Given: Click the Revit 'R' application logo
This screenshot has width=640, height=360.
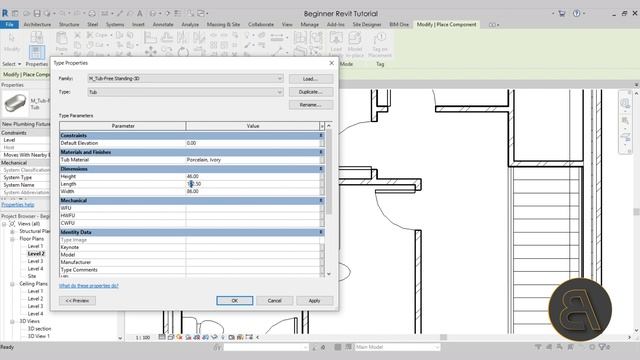Looking at the screenshot, I should [5, 13].
